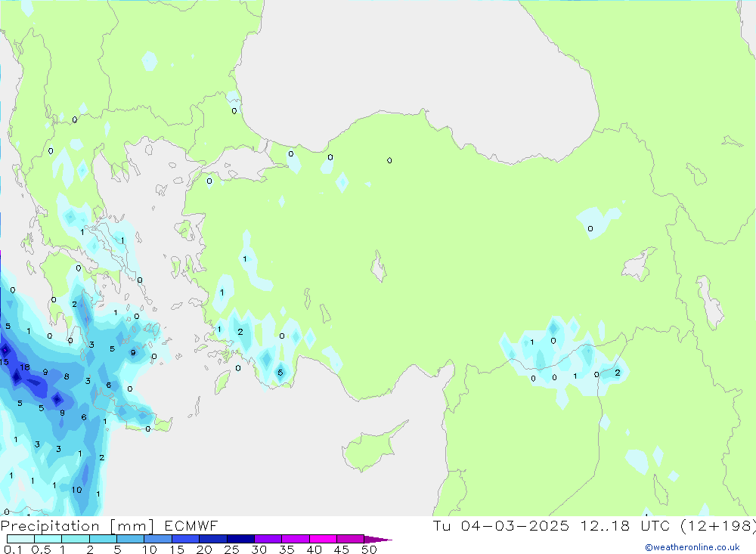Image resolution: width=756 pixels, height=554 pixels.
Task: Click the legend scale label '50'
Action: [x=369, y=549]
